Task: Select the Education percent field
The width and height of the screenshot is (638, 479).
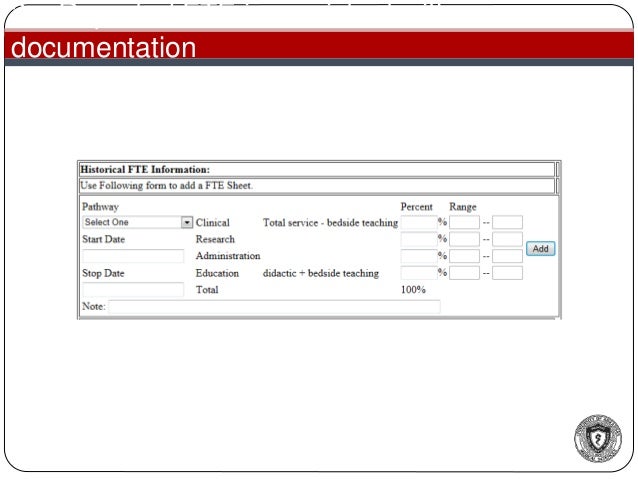Action: click(x=418, y=273)
